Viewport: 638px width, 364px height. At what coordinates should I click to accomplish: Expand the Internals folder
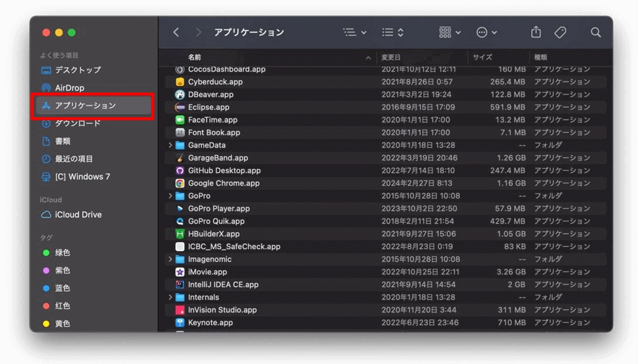click(x=170, y=297)
